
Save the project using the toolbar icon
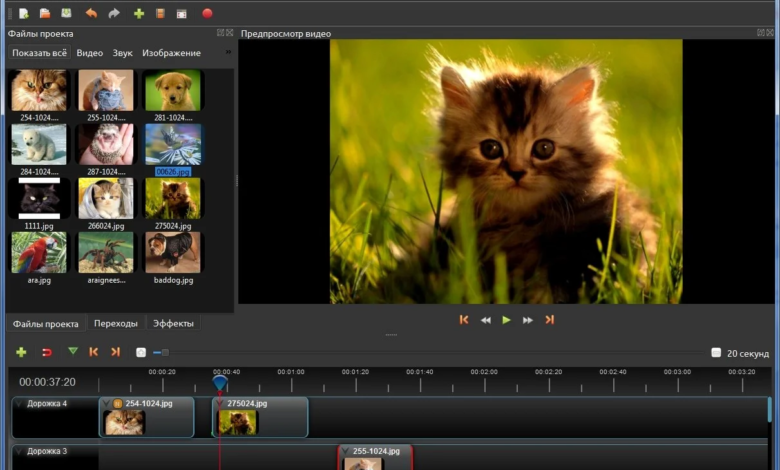pyautogui.click(x=66, y=13)
